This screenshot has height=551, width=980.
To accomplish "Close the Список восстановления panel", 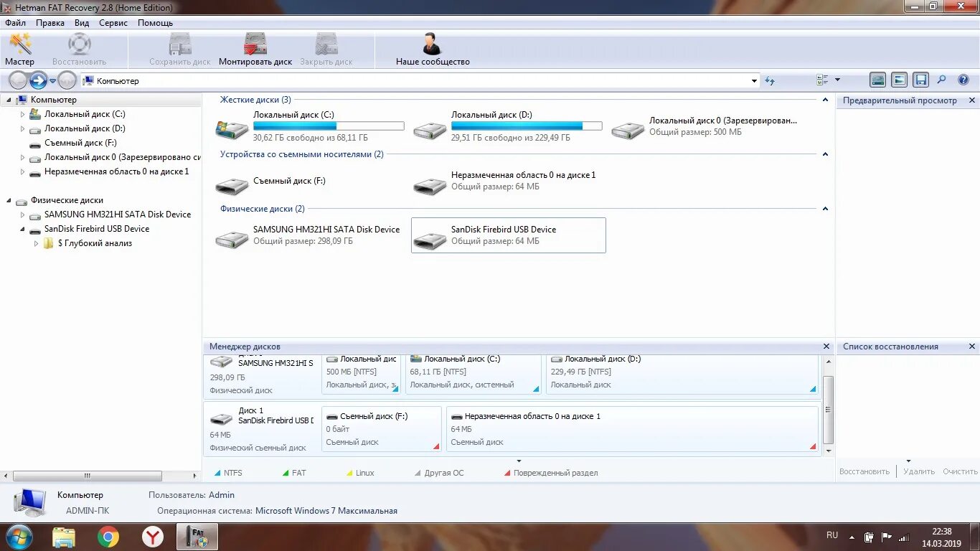I will point(972,347).
